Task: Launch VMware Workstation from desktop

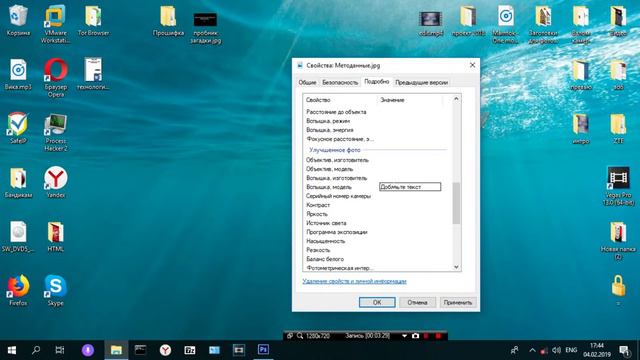Action: click(x=56, y=24)
